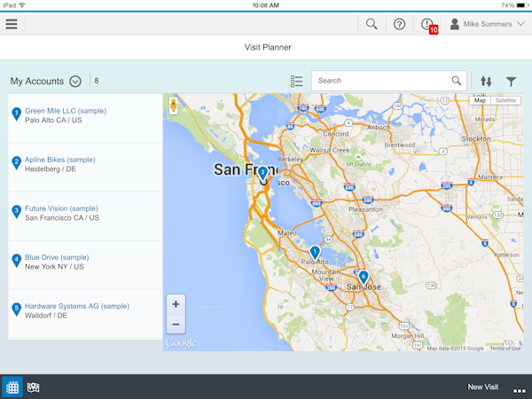Click the 'New York NY / US' address text
Image resolution: width=532 pixels, height=399 pixels.
(54, 267)
